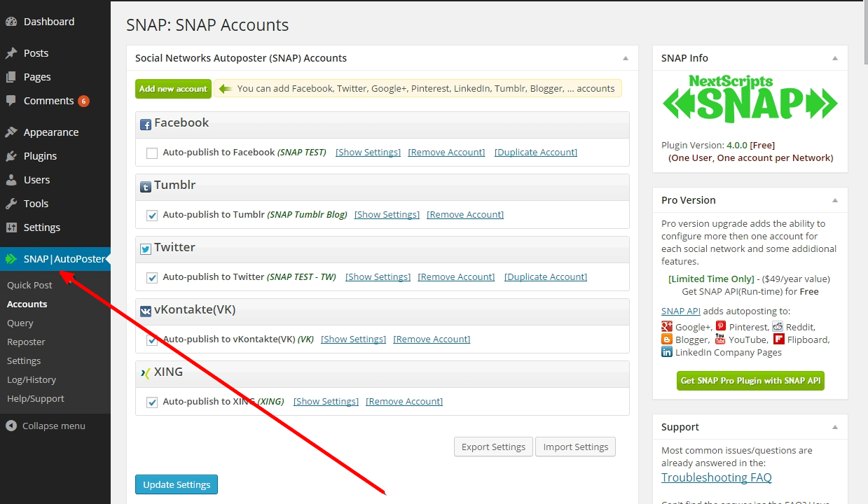Open Log/History submenu item
Viewport: 868px width, 504px height.
tap(32, 379)
